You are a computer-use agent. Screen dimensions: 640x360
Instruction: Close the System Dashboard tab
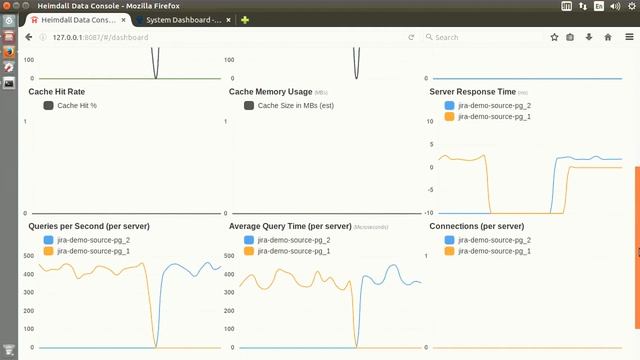point(228,20)
